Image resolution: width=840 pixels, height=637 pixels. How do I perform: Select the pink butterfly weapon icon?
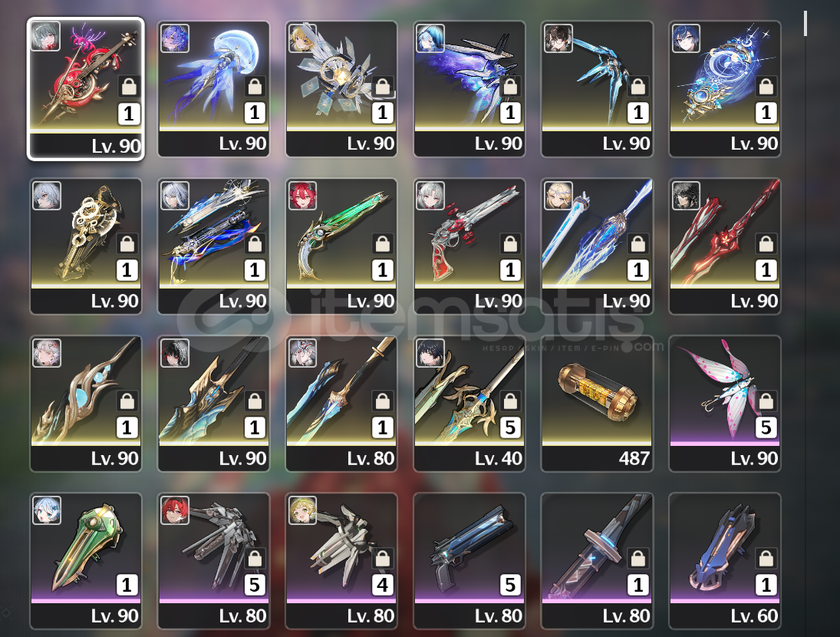pyautogui.click(x=725, y=404)
